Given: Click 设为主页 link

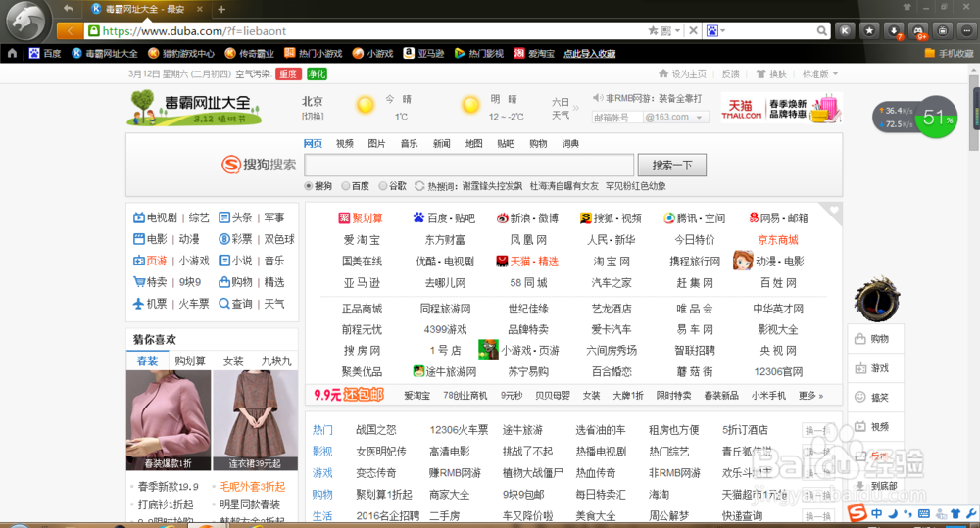Looking at the screenshot, I should click(x=682, y=73).
